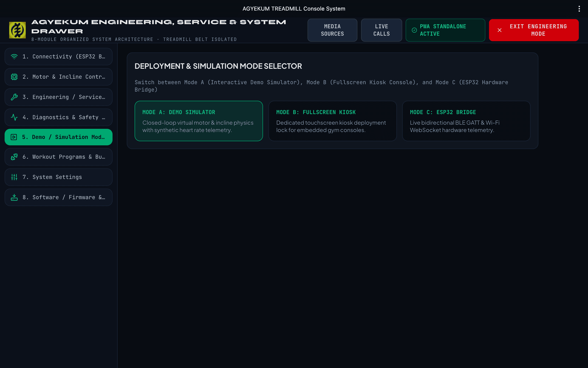Open the three-dot menu at top right
The image size is (588, 368).
[x=579, y=9]
